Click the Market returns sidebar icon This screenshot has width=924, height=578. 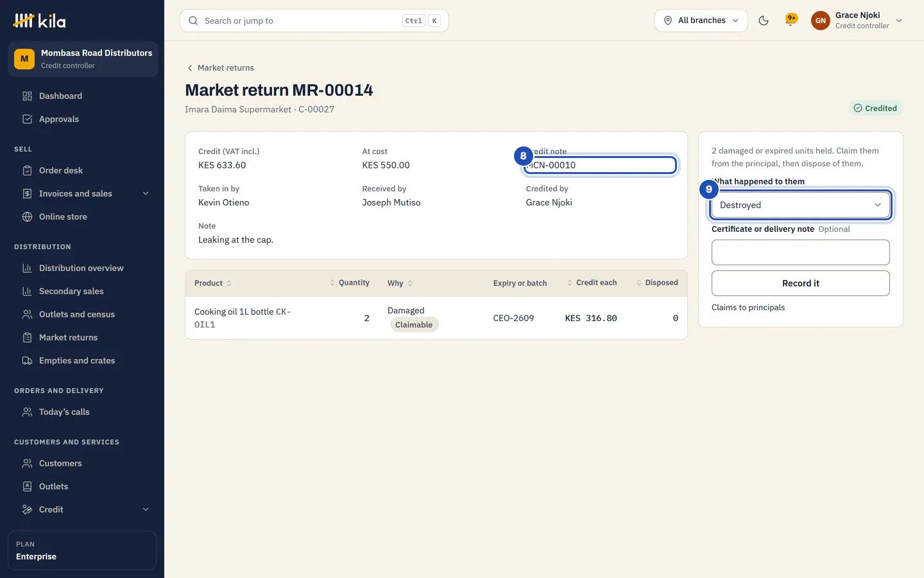pyautogui.click(x=27, y=338)
